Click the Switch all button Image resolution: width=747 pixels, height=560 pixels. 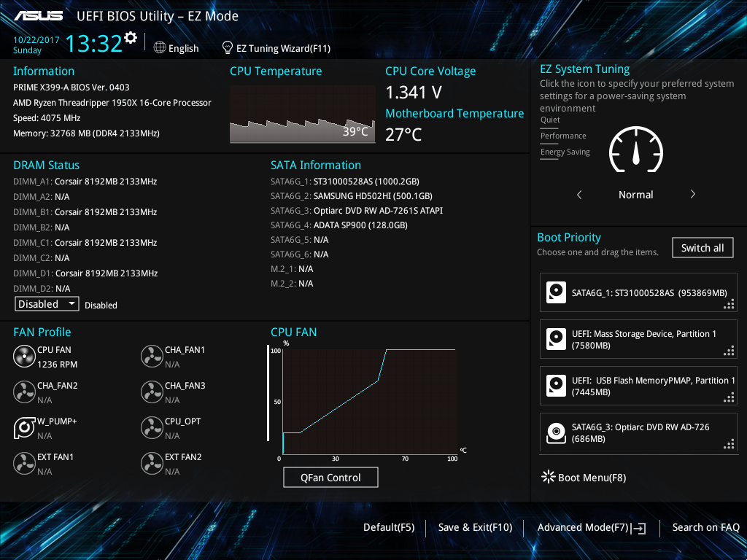(x=703, y=248)
